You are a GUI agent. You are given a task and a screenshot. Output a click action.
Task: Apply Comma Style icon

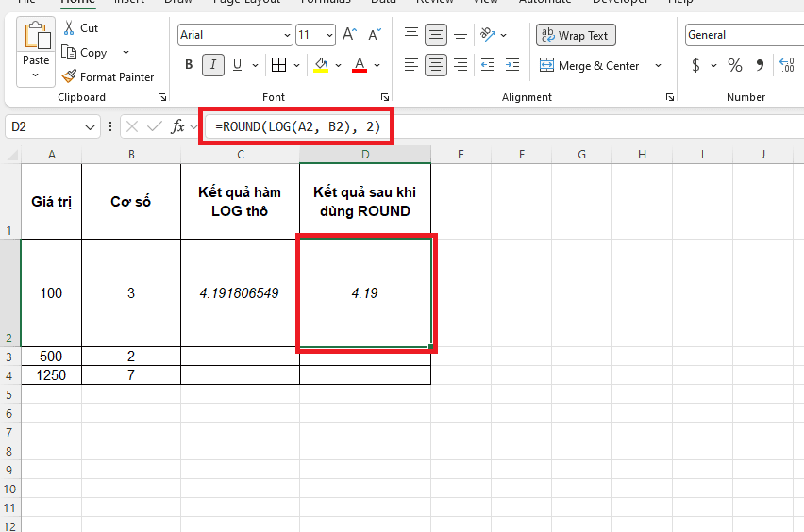coord(760,65)
